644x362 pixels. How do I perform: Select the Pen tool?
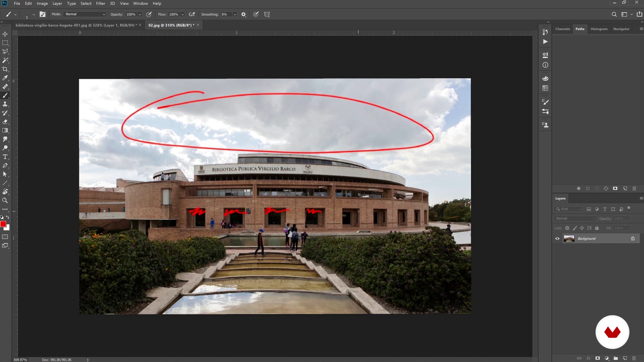coord(5,166)
